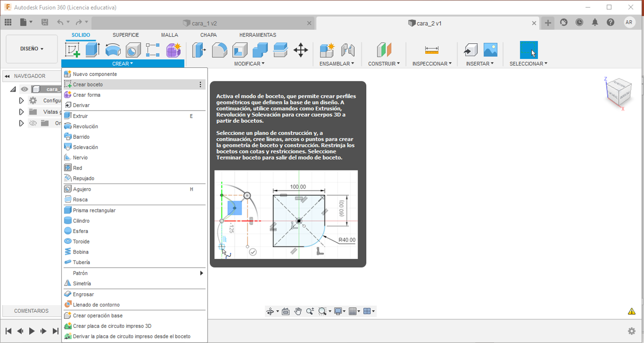Viewport: 644px width, 343px height.
Task: Click the Combine modify icon
Action: (260, 50)
